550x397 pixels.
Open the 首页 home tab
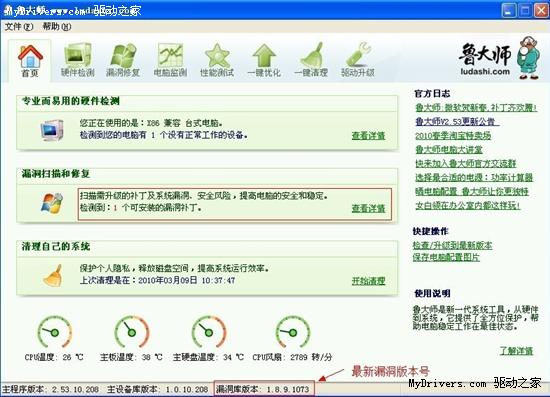click(30, 61)
